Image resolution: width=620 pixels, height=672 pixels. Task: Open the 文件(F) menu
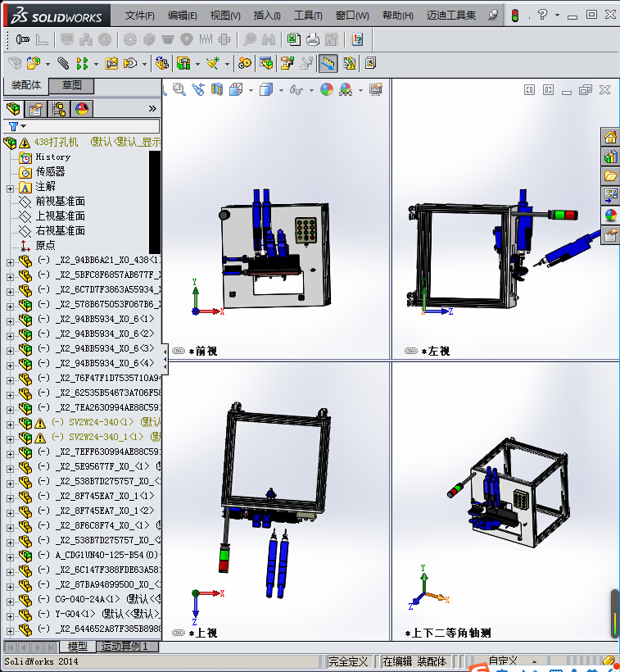click(x=139, y=16)
